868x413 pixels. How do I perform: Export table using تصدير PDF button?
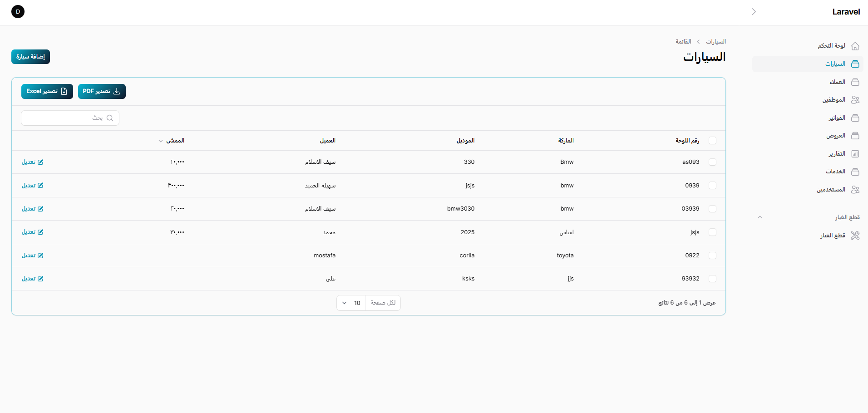click(102, 92)
